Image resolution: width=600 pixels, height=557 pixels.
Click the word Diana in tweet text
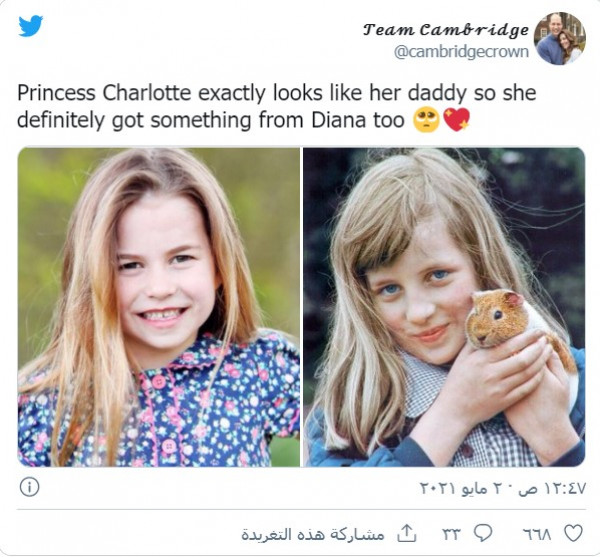click(339, 120)
